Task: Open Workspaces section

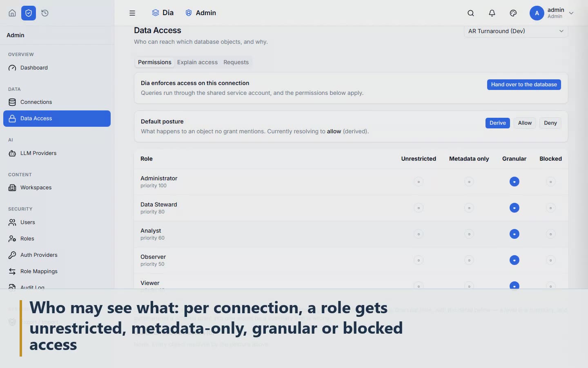Action: [57, 188]
